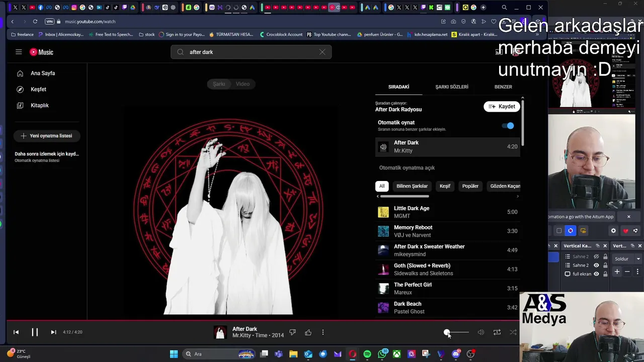
Task: Open the Crocoblock Account bookmark
Action: pyautogui.click(x=281, y=35)
